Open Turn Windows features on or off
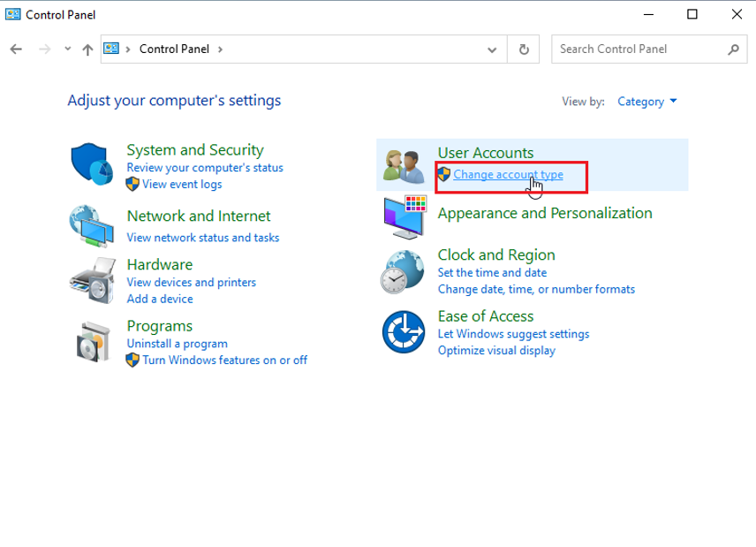This screenshot has height=547, width=756. tap(224, 360)
